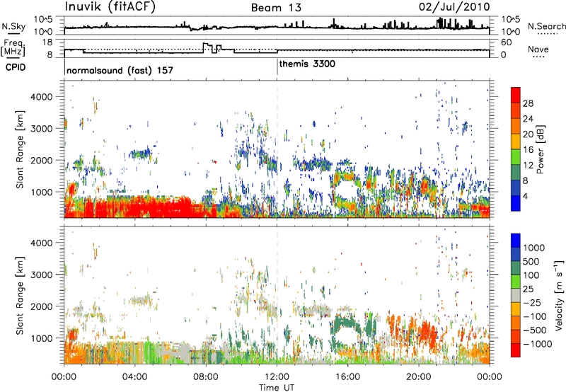566x392 pixels.
Task: Click the "28" label on Power colorbar
Action: 528,103
